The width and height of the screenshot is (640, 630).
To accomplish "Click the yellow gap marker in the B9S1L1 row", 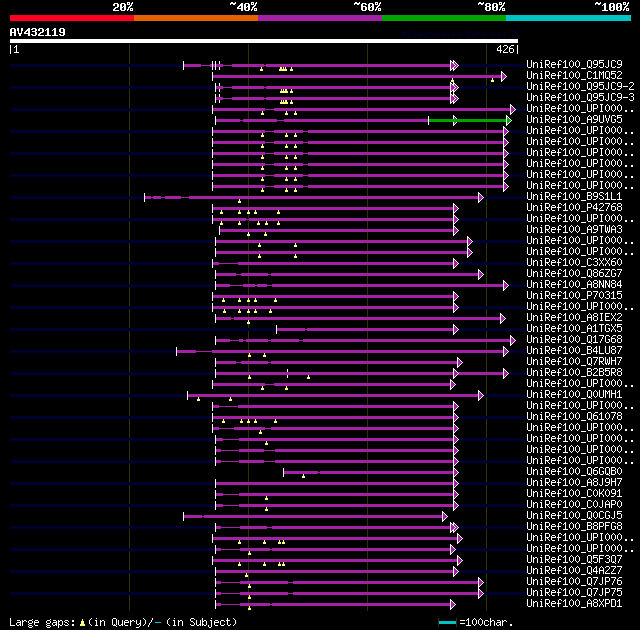I will point(239,201).
